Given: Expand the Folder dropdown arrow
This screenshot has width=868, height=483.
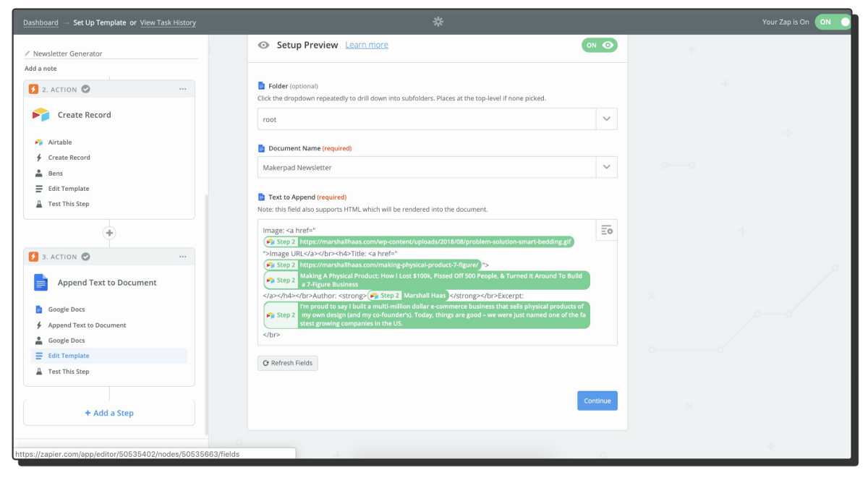Looking at the screenshot, I should pyautogui.click(x=607, y=119).
